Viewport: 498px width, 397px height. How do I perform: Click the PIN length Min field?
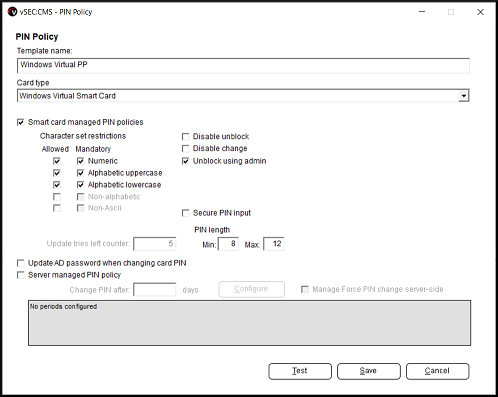pyautogui.click(x=228, y=244)
